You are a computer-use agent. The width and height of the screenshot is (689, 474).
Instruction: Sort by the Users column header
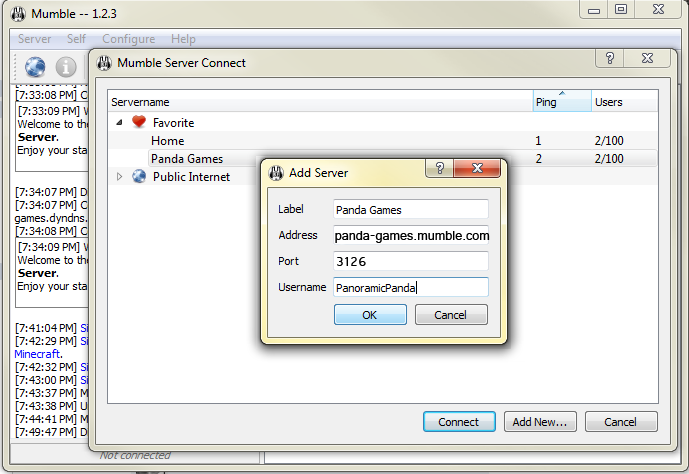click(624, 101)
